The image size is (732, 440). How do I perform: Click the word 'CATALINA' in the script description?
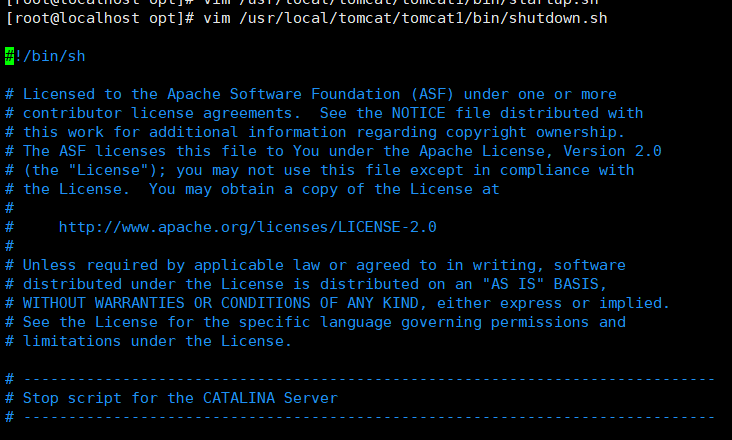239,398
